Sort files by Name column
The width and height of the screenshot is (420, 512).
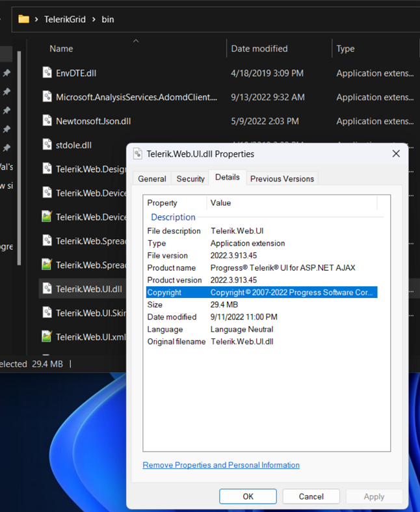click(61, 49)
